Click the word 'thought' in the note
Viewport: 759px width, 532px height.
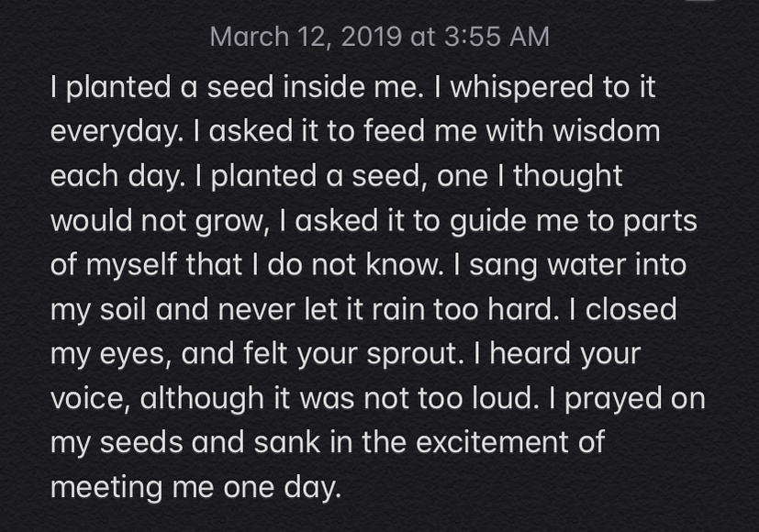tap(568, 177)
